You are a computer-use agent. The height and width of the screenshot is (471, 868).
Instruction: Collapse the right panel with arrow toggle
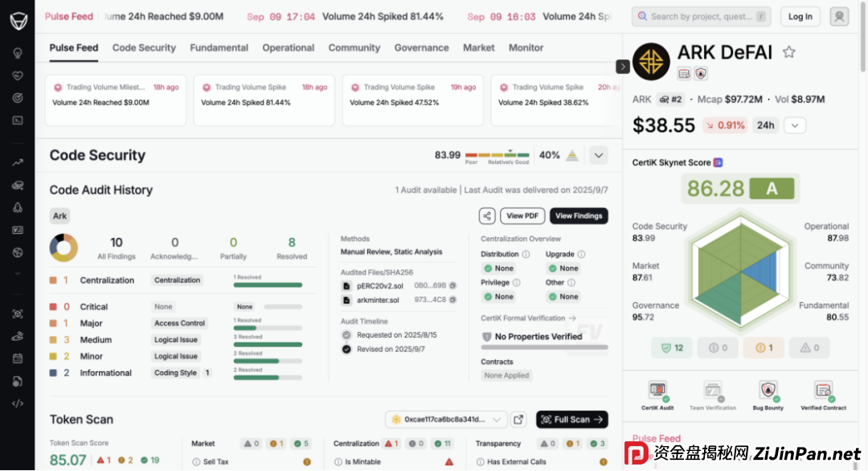coord(622,67)
